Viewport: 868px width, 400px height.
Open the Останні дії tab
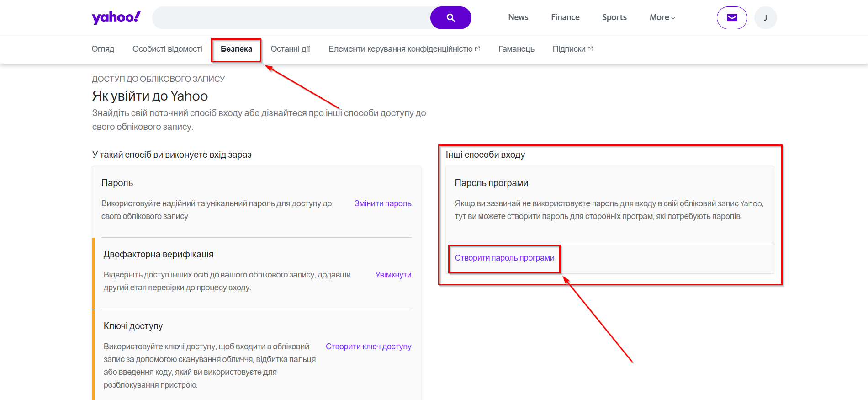pyautogui.click(x=290, y=49)
